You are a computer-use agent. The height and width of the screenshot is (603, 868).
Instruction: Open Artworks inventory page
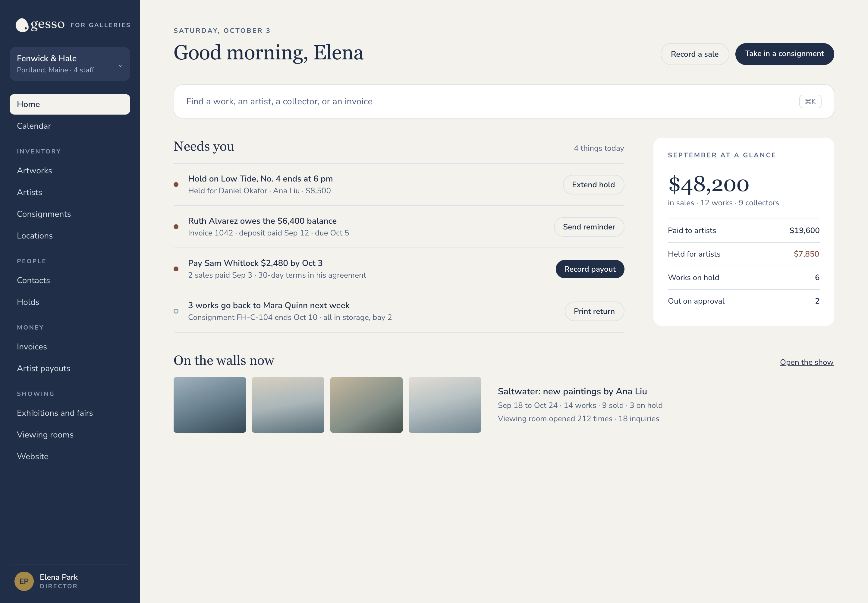pyautogui.click(x=70, y=170)
